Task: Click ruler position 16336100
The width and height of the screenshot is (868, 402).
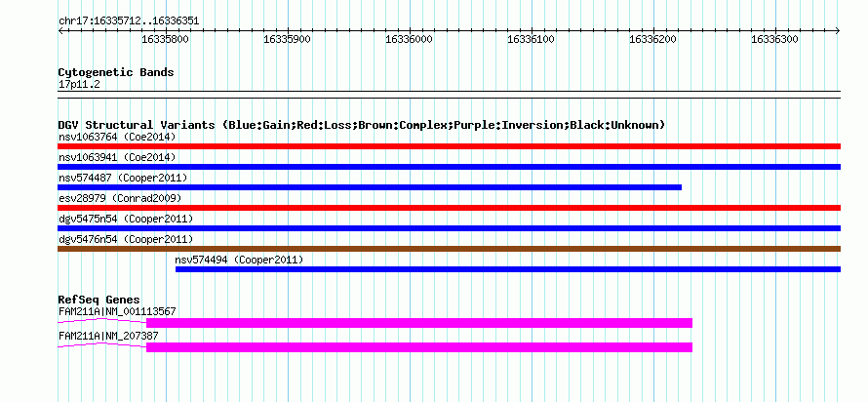Action: coord(531,39)
